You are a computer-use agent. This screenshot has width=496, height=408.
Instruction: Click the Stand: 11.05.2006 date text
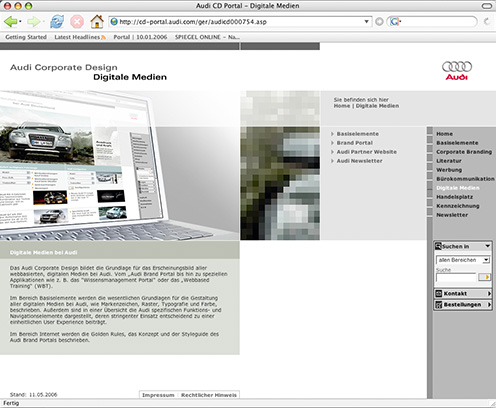point(33,394)
